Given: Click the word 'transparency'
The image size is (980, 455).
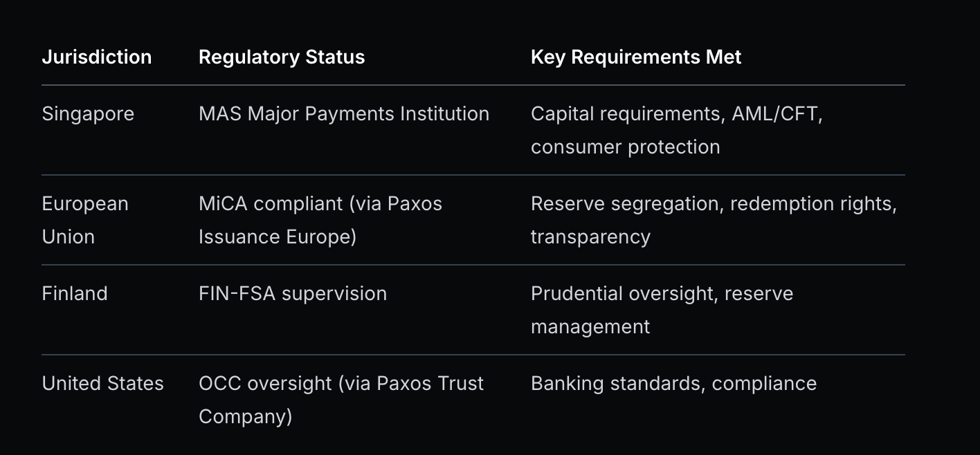Looking at the screenshot, I should click(x=590, y=236).
